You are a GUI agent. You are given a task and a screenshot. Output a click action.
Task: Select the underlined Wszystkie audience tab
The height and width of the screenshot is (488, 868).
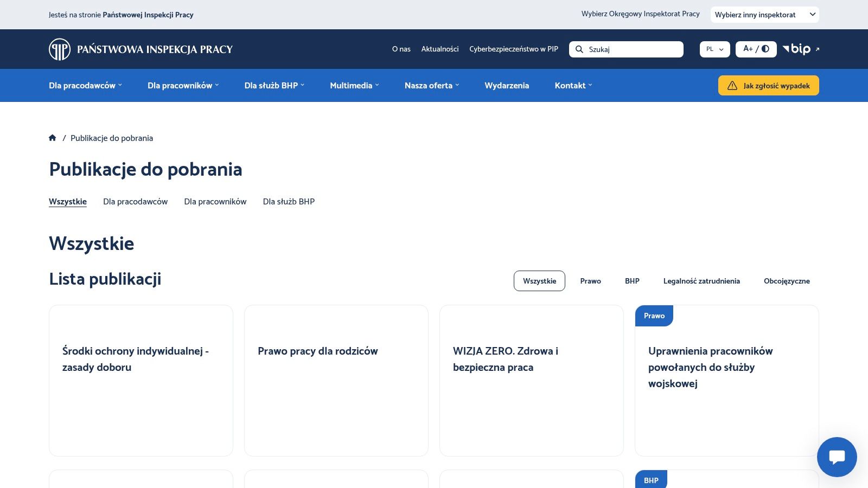click(68, 202)
